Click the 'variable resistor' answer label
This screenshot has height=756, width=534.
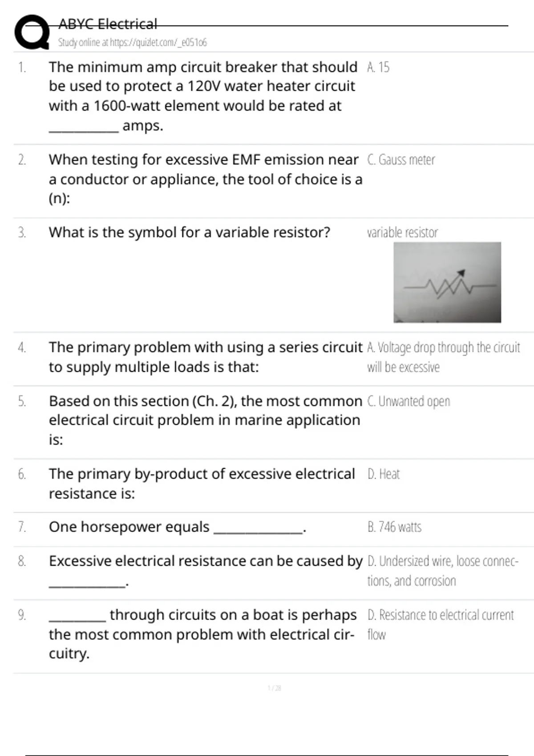pos(402,232)
